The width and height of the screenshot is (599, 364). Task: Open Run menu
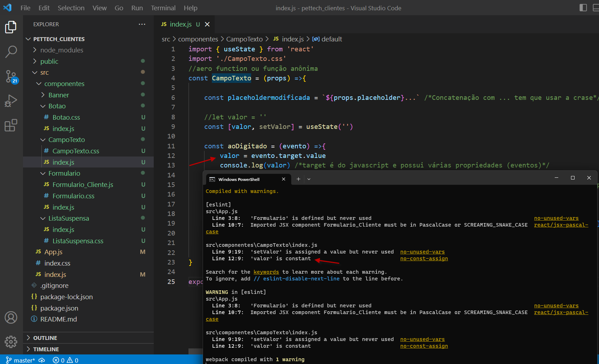point(137,8)
